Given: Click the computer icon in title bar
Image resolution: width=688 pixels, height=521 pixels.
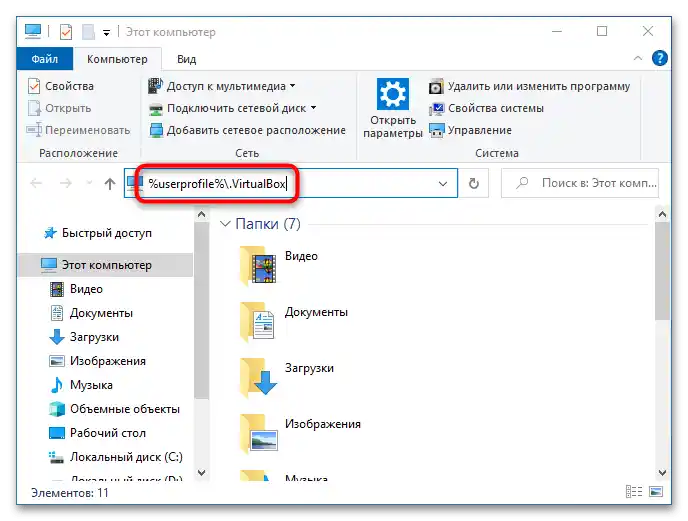Looking at the screenshot, I should [x=33, y=31].
